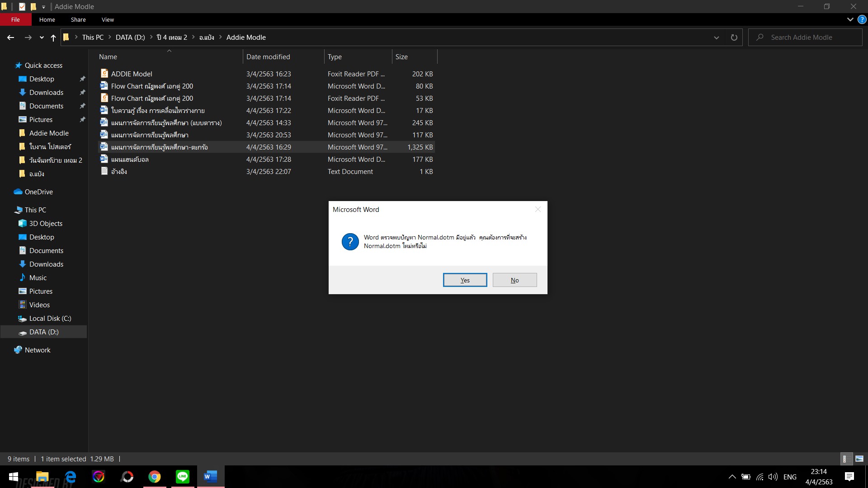Open the address bar history dropdown

click(716, 38)
